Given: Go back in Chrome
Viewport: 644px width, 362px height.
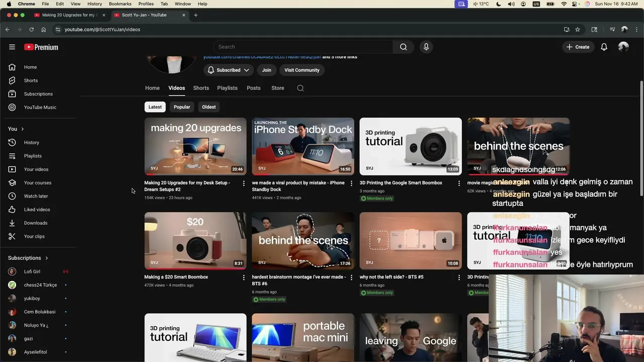Looking at the screenshot, I should point(8,30).
